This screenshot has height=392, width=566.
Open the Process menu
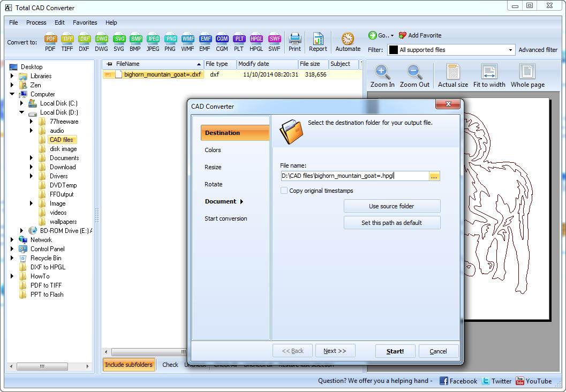point(36,22)
